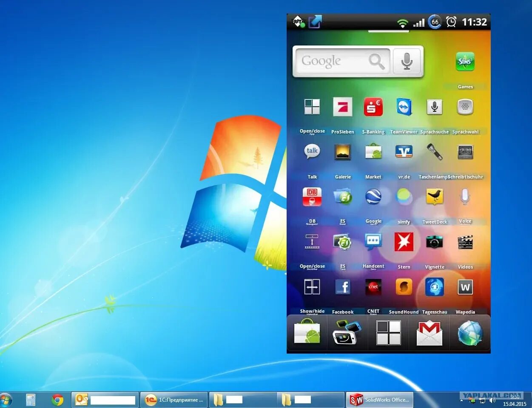Image resolution: width=532 pixels, height=408 pixels.
Task: Open Calculator from the taskbar
Action: tap(31, 400)
